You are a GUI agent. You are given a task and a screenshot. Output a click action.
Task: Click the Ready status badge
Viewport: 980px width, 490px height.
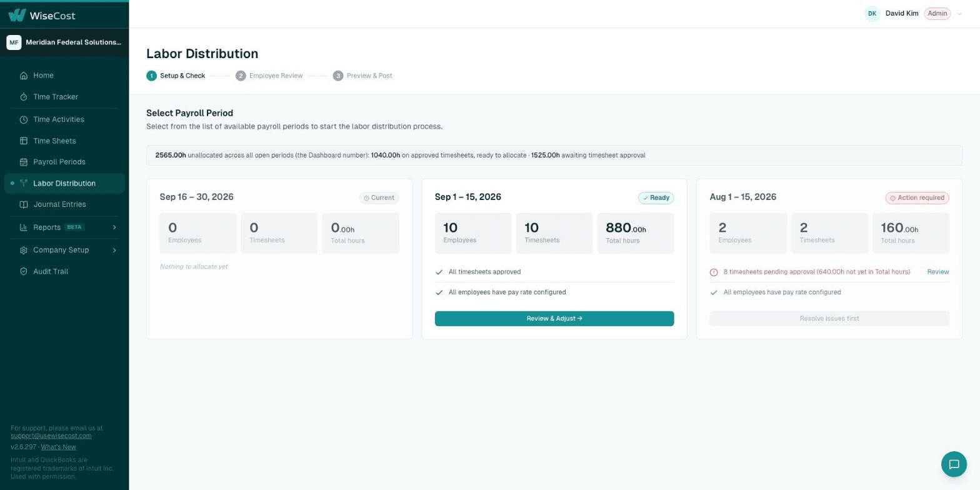tap(656, 197)
